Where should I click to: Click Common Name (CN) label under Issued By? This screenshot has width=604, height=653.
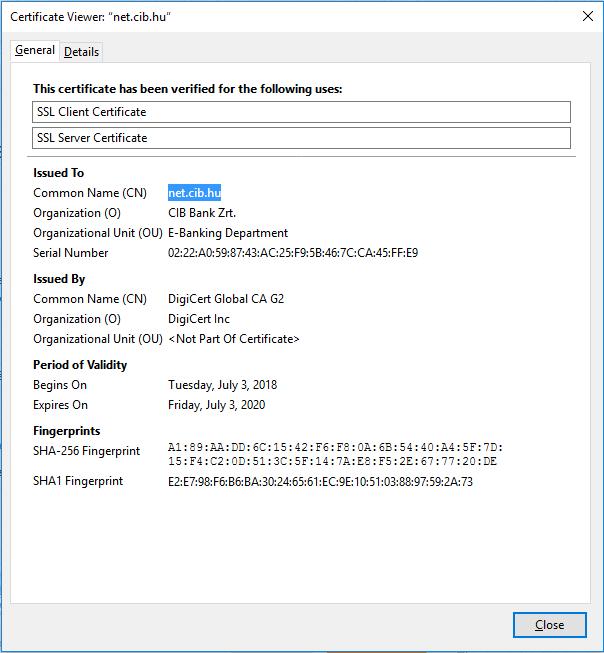tap(90, 299)
